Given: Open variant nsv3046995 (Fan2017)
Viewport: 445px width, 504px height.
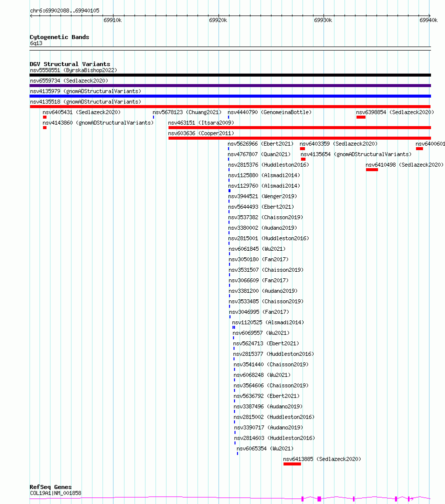Looking at the screenshot, I should click(259, 312).
